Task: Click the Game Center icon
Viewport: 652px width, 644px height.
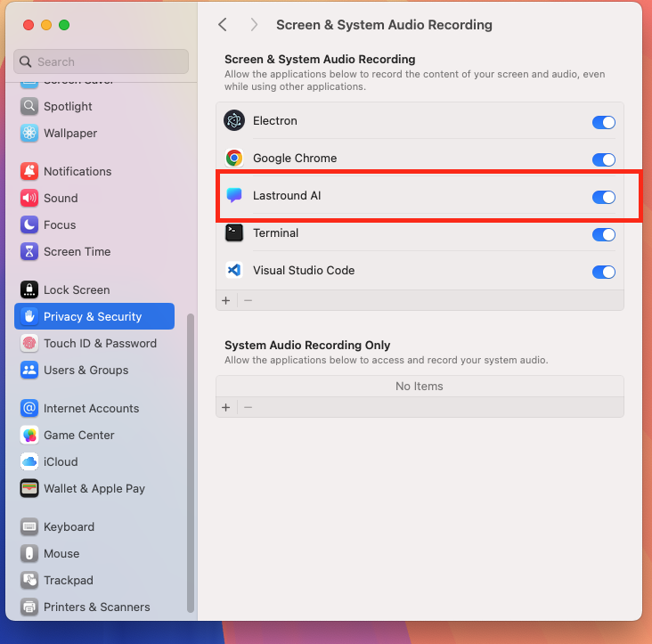Action: [x=29, y=435]
